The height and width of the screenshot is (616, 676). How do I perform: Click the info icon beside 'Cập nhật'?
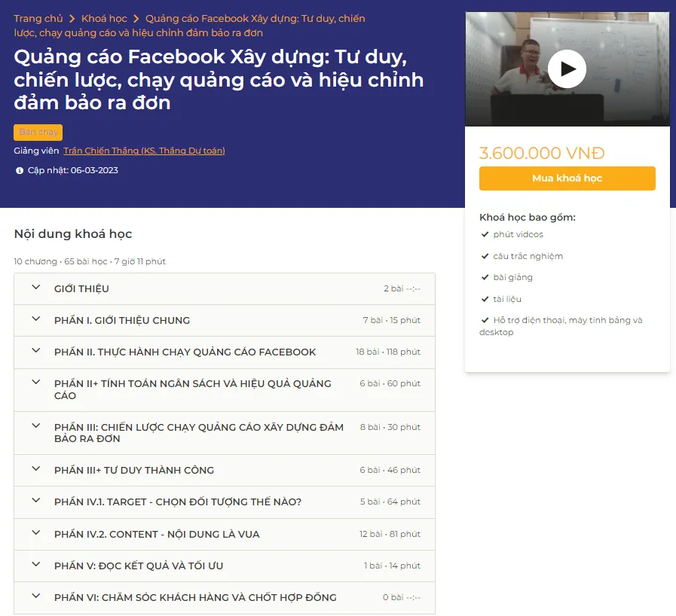[x=20, y=170]
